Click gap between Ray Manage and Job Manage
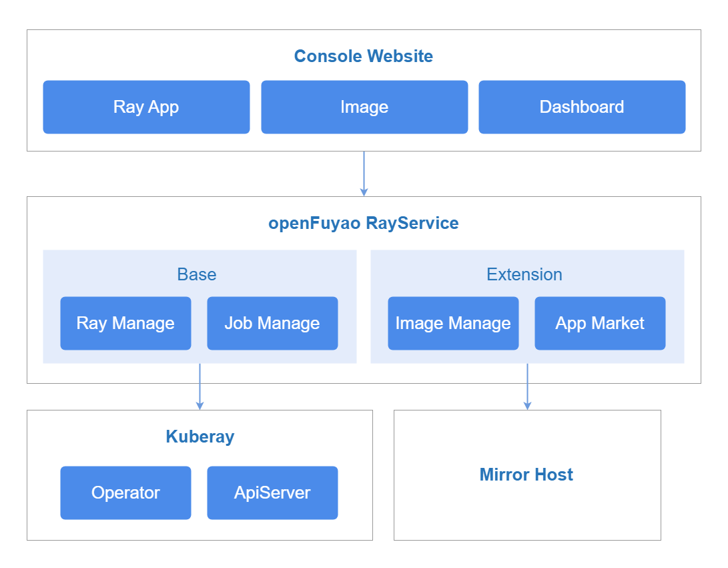This screenshot has height=568, width=728. [x=199, y=323]
